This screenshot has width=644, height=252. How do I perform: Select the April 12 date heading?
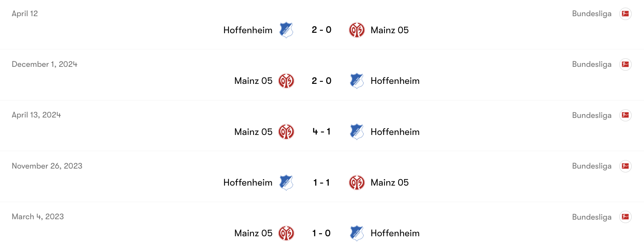click(x=25, y=13)
